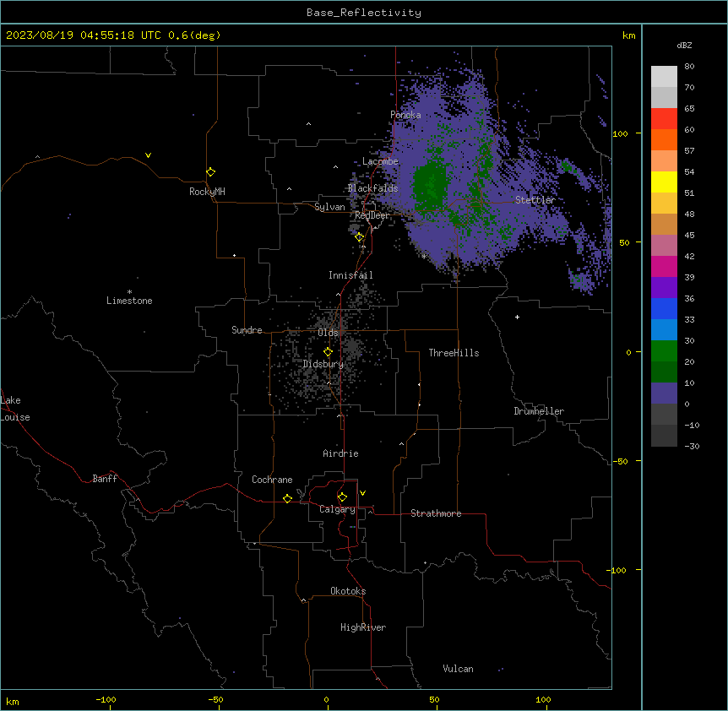Viewport: 728px width, 711px height.
Task: Click the ThreeHills town label
Action: pos(454,353)
